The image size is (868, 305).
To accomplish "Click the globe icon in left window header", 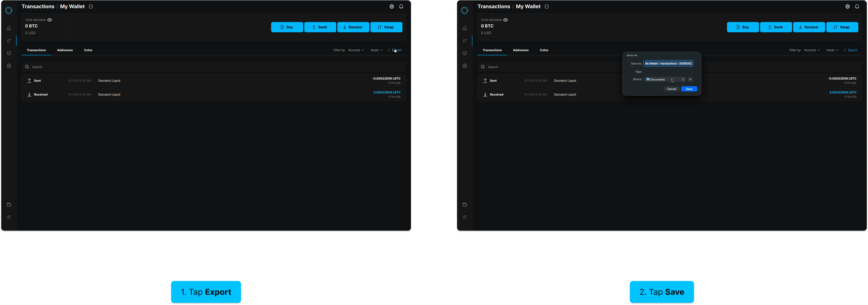I will (x=391, y=6).
